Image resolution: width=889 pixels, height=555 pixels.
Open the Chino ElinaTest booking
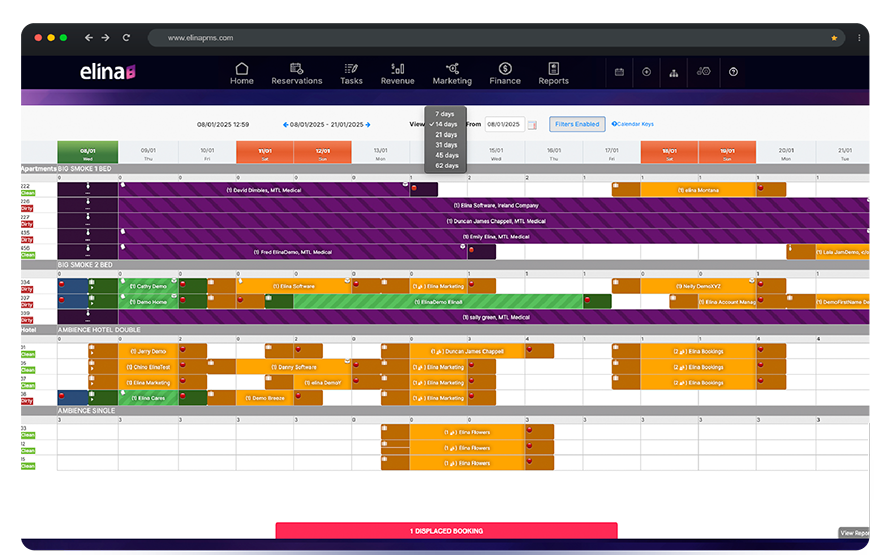pyautogui.click(x=149, y=367)
